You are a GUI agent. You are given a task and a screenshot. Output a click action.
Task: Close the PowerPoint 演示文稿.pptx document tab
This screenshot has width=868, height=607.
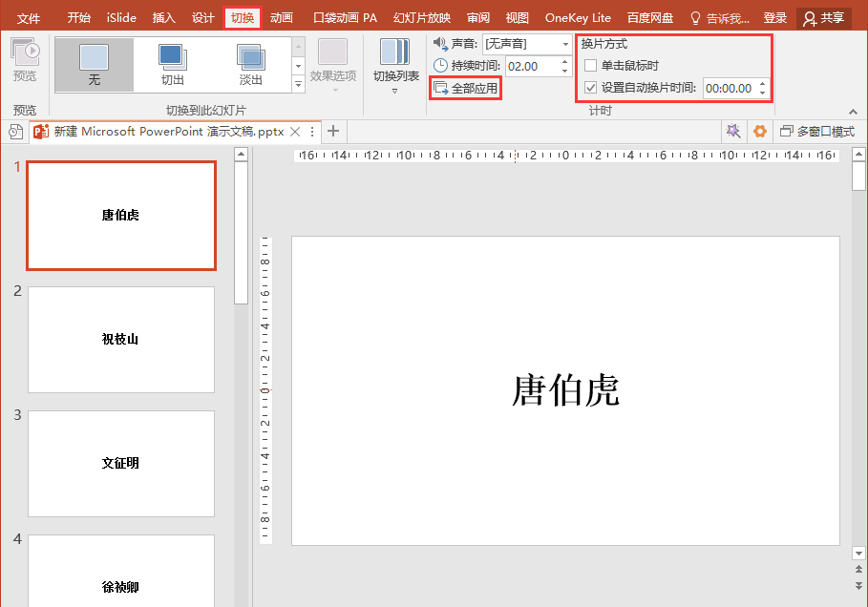[295, 132]
